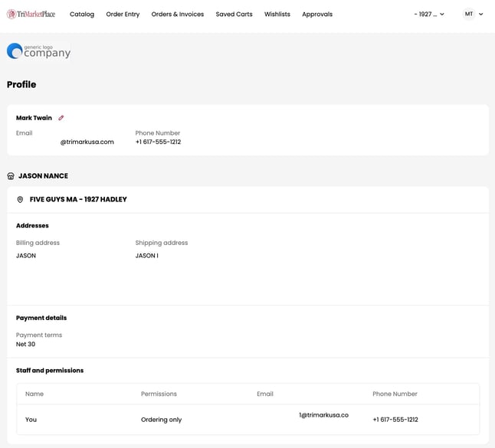Click the location pin icon beside FIVE GUYS MA
Screen dimensions: 495x448
(20, 200)
